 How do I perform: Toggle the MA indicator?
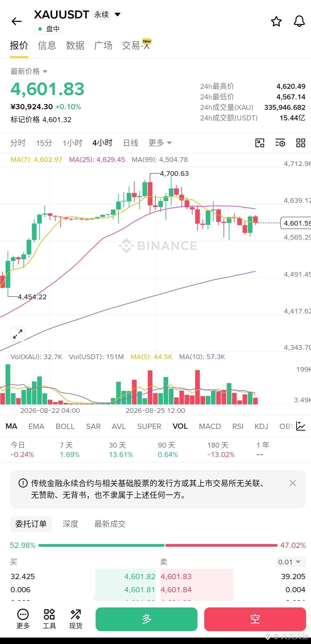[11, 426]
